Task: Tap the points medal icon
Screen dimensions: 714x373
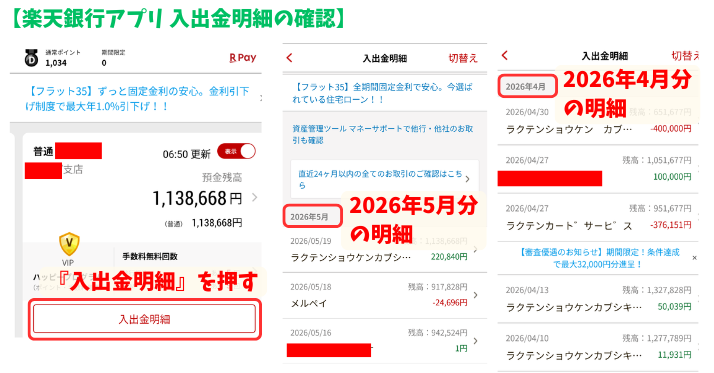Action: point(31,57)
